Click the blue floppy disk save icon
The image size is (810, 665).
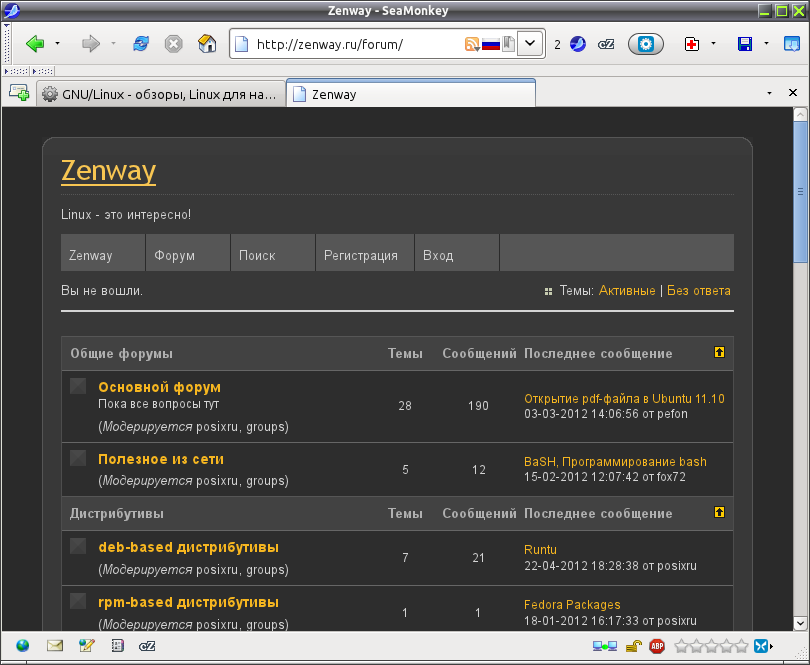point(745,44)
